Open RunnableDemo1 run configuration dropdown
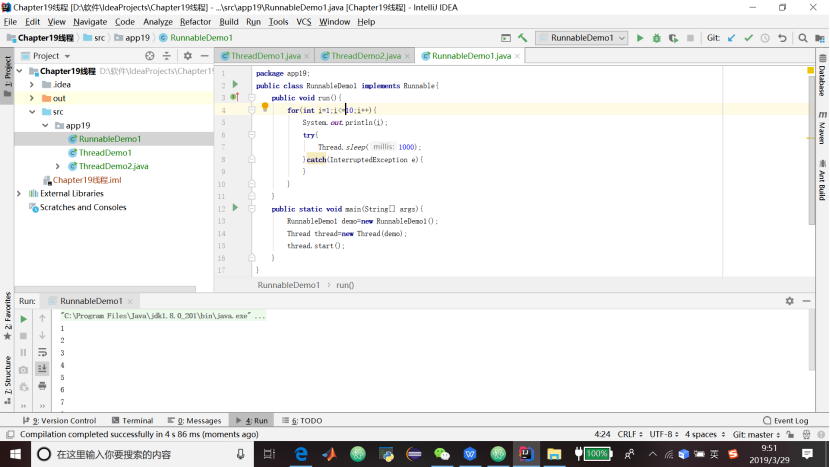 point(581,38)
